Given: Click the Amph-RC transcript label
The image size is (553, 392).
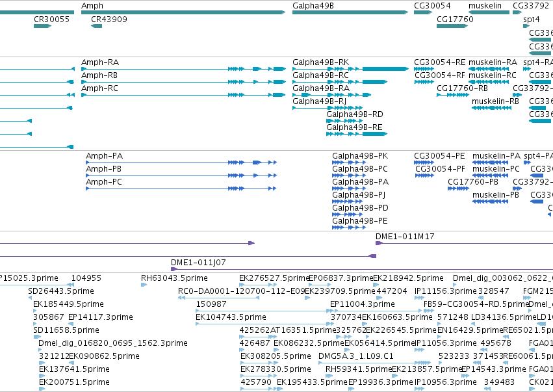Looking at the screenshot, I should (x=100, y=88).
